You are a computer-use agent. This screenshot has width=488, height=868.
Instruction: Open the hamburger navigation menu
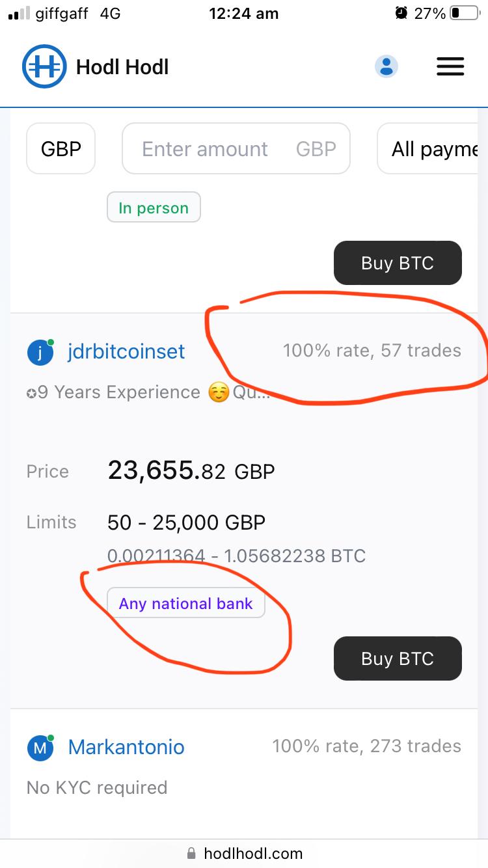click(x=450, y=66)
